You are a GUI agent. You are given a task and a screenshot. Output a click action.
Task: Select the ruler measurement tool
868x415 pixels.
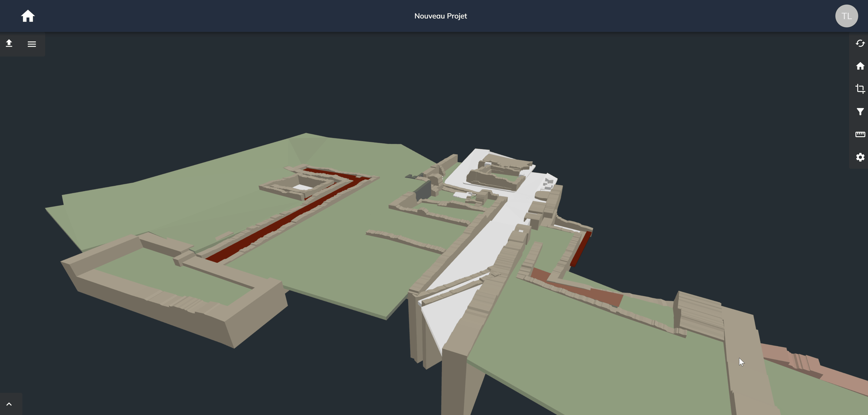pos(860,134)
